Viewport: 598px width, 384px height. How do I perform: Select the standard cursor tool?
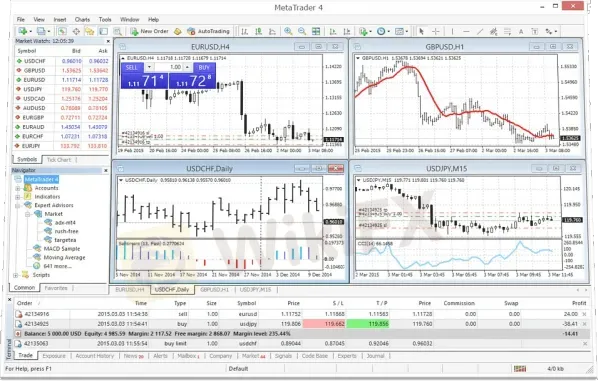421,32
